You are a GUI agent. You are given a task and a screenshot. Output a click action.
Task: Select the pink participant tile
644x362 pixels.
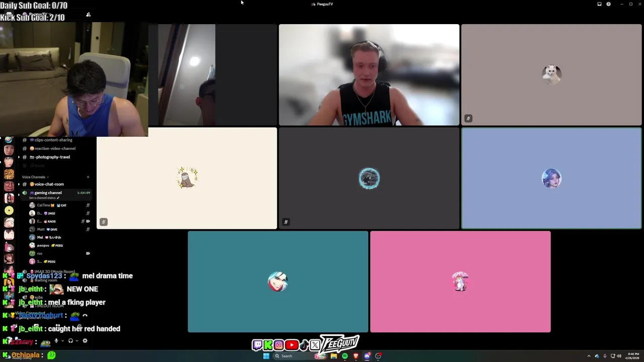pyautogui.click(x=460, y=282)
